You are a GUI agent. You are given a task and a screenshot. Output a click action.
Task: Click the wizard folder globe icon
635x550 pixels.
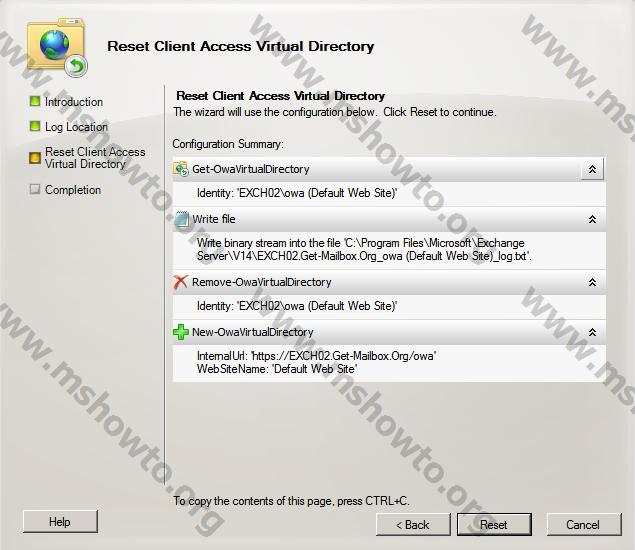tap(58, 47)
